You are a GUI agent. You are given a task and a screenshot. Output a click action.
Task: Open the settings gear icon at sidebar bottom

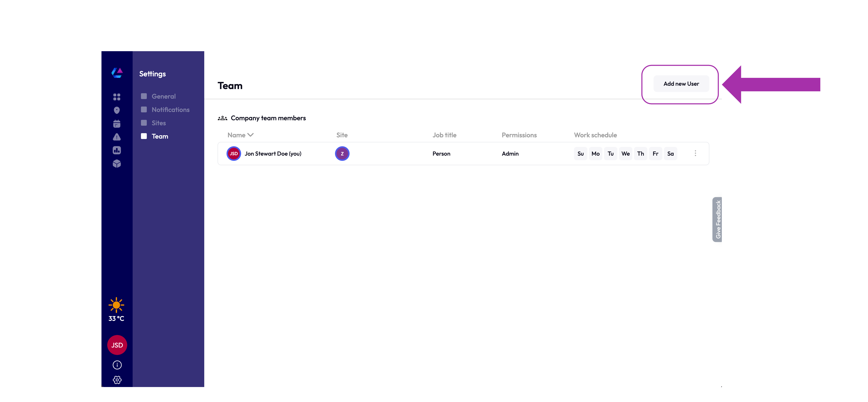pos(117,380)
